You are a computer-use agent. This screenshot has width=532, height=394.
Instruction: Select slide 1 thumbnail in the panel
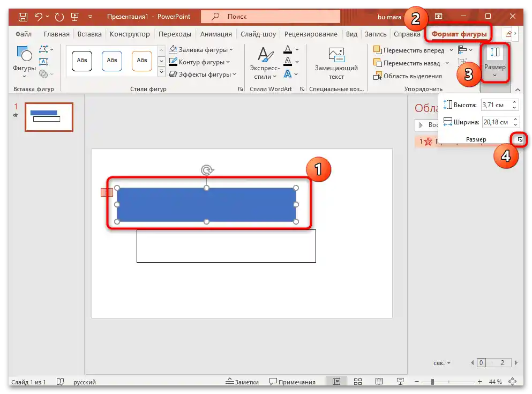point(49,117)
